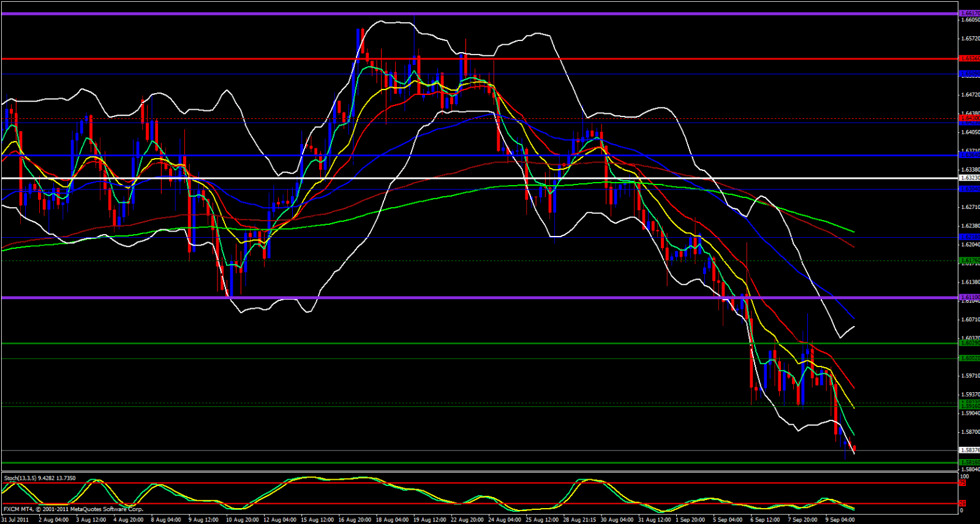This screenshot has height=524, width=980.
Task: Click the 1.64720 price scale value
Action: [x=970, y=95]
